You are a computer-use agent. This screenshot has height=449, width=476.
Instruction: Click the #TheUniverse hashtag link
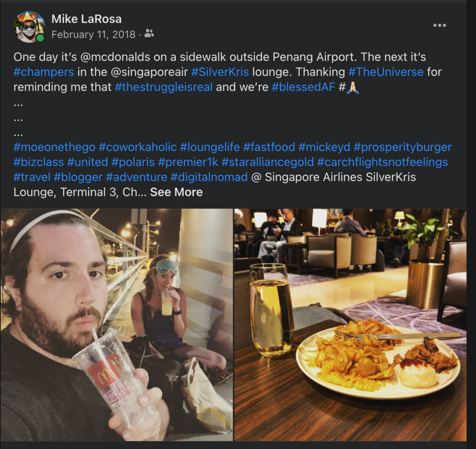point(386,72)
